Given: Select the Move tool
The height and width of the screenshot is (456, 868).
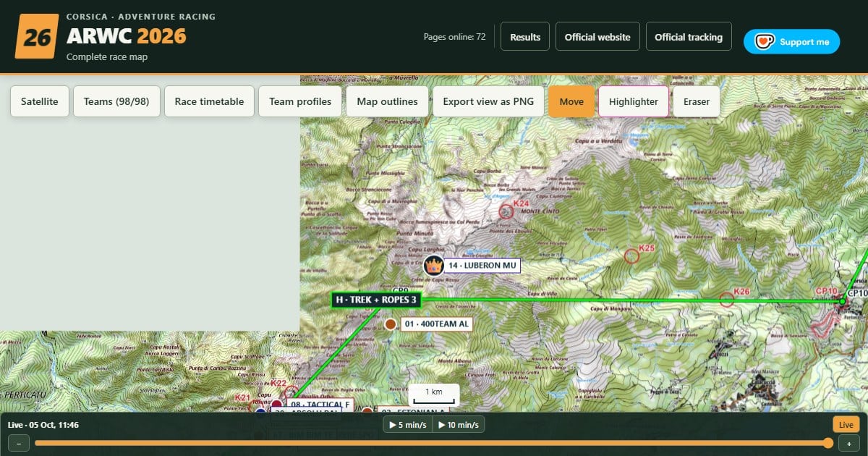Looking at the screenshot, I should tap(571, 101).
